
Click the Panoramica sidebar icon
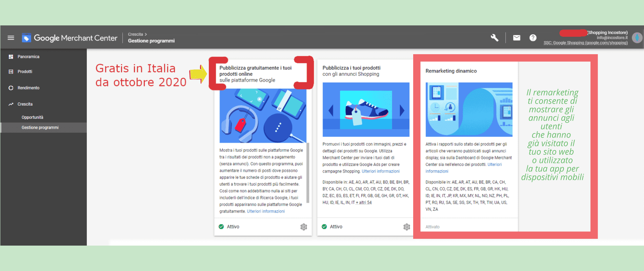[x=11, y=57]
